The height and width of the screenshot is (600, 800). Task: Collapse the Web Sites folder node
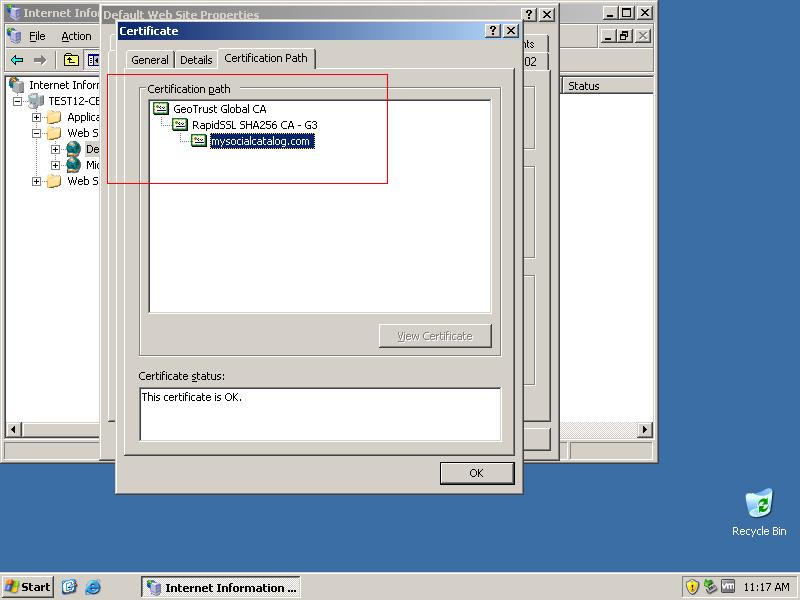[x=37, y=133]
